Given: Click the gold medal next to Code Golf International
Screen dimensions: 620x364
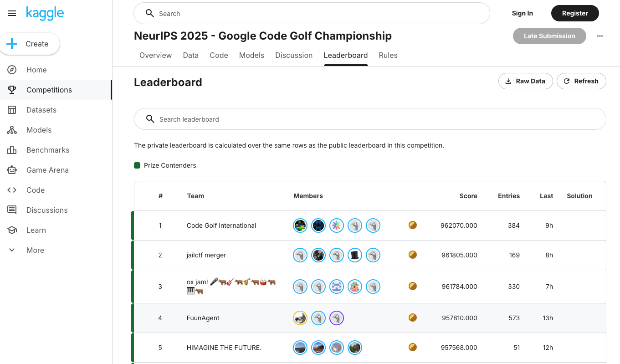Looking at the screenshot, I should coord(412,225).
